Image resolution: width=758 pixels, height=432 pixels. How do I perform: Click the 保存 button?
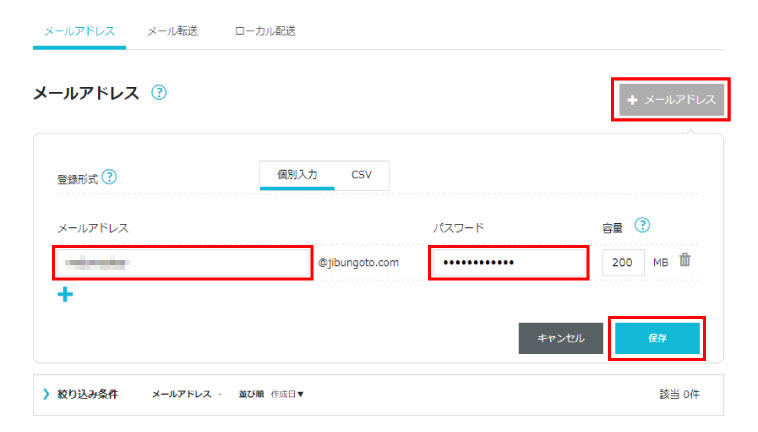coord(657,338)
